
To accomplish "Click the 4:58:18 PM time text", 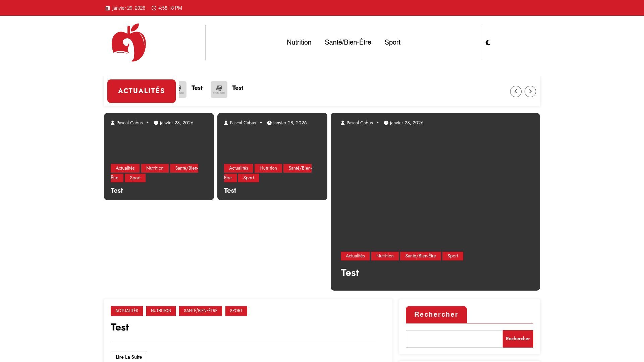I will click(x=170, y=8).
